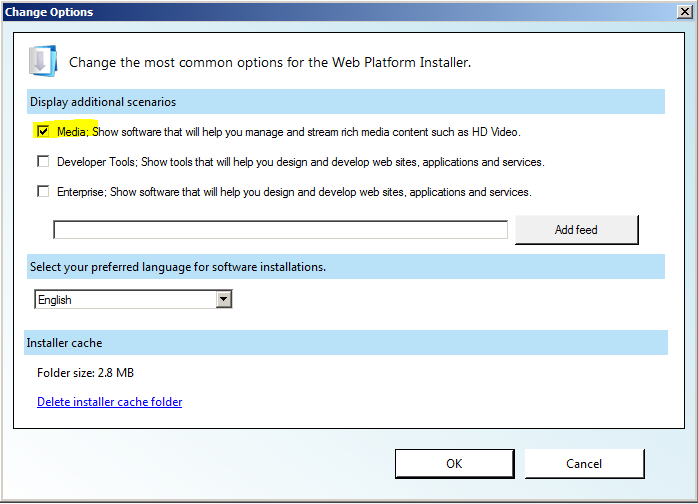Follow the Delete installer cache folder link
This screenshot has height=504, width=698.
tap(110, 402)
